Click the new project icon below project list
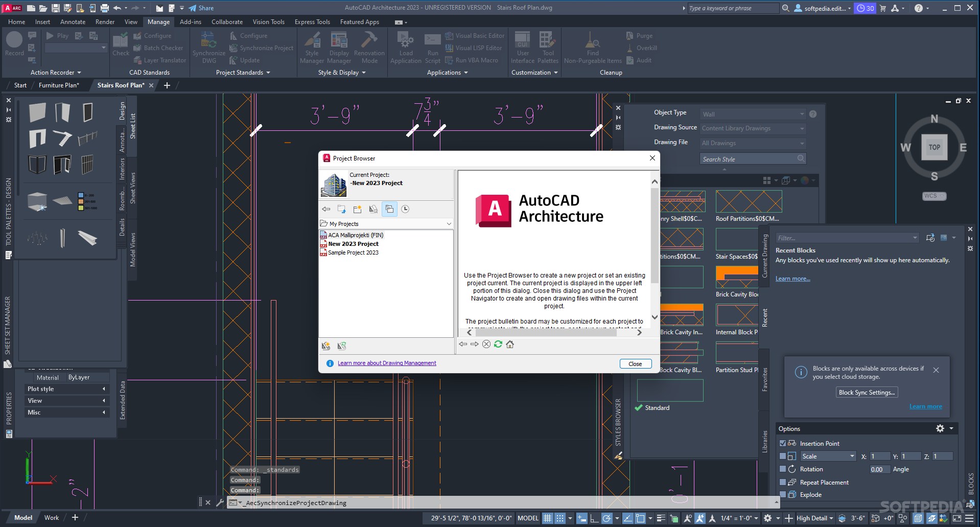The height and width of the screenshot is (527, 980). pyautogui.click(x=326, y=346)
